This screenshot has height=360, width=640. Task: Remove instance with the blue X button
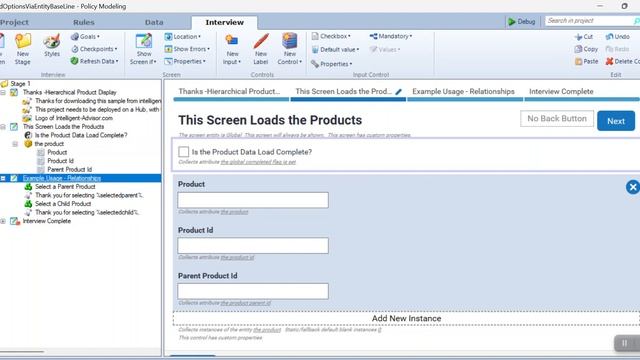633,187
